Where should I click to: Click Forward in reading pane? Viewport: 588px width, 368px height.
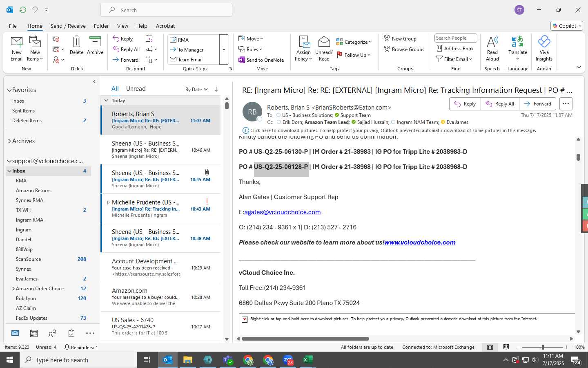pos(537,104)
